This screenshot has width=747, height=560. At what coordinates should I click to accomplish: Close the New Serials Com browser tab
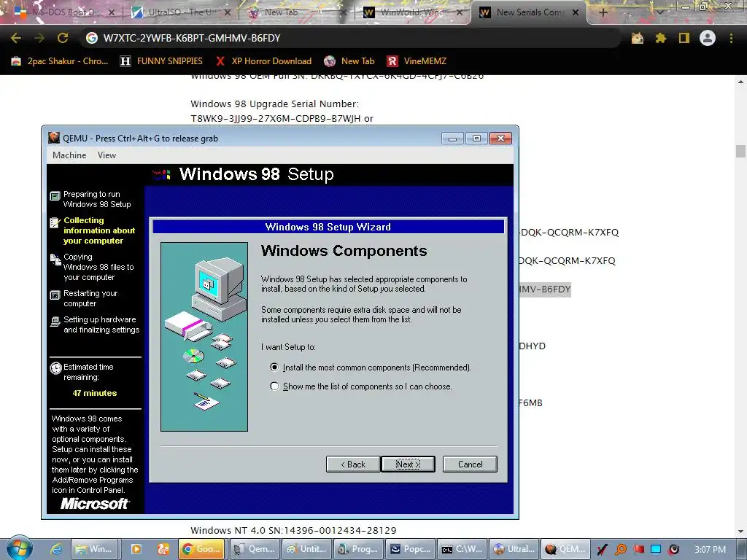[576, 12]
